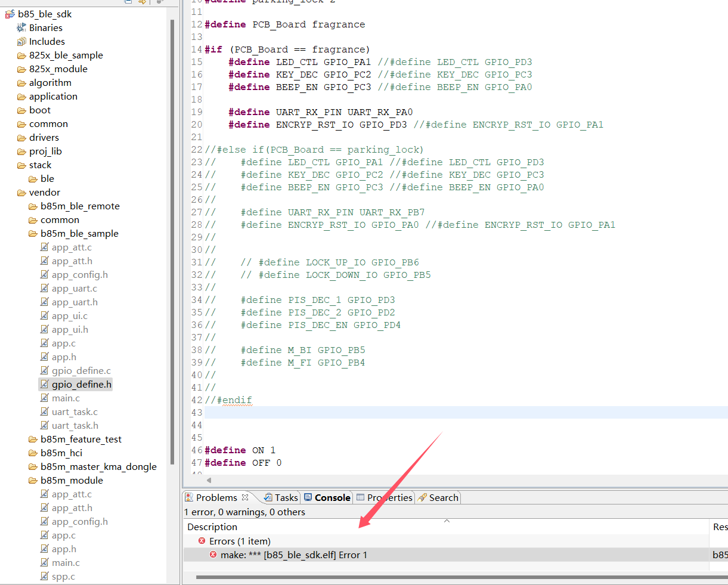
Task: Click app.c file icon under b85m_module
Action: tap(45, 535)
